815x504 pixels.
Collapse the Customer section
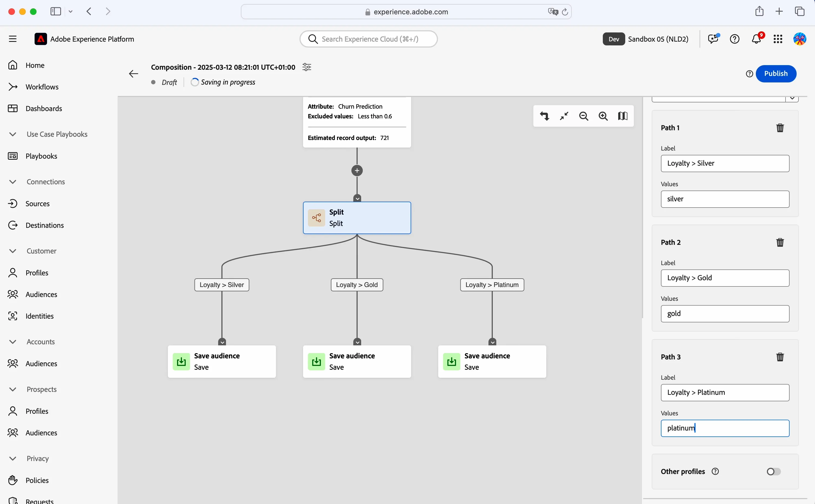(13, 251)
